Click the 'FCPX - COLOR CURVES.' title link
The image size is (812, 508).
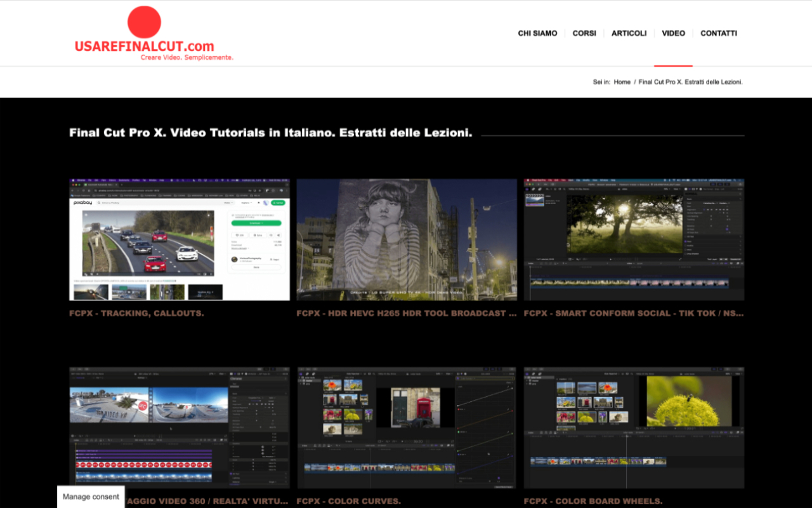coord(348,501)
